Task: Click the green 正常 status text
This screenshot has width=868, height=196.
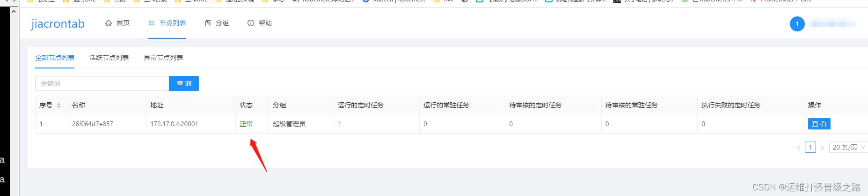Action: pyautogui.click(x=246, y=124)
